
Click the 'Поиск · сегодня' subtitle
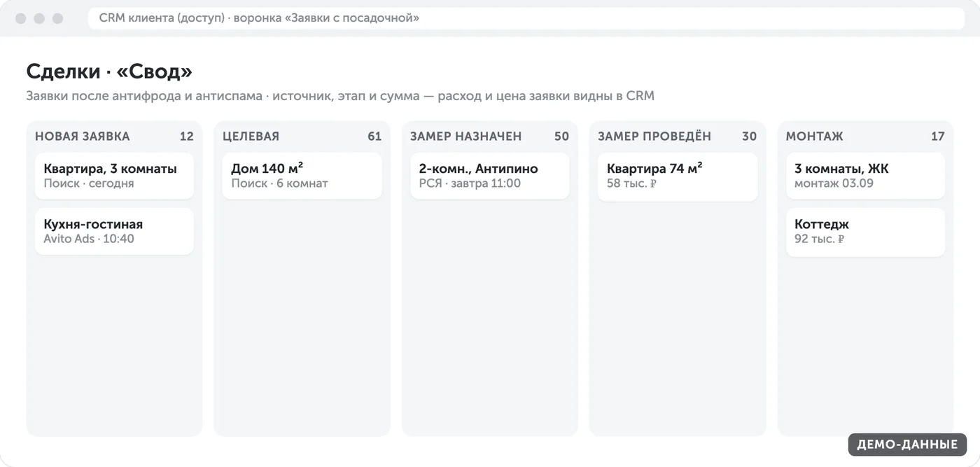[88, 183]
